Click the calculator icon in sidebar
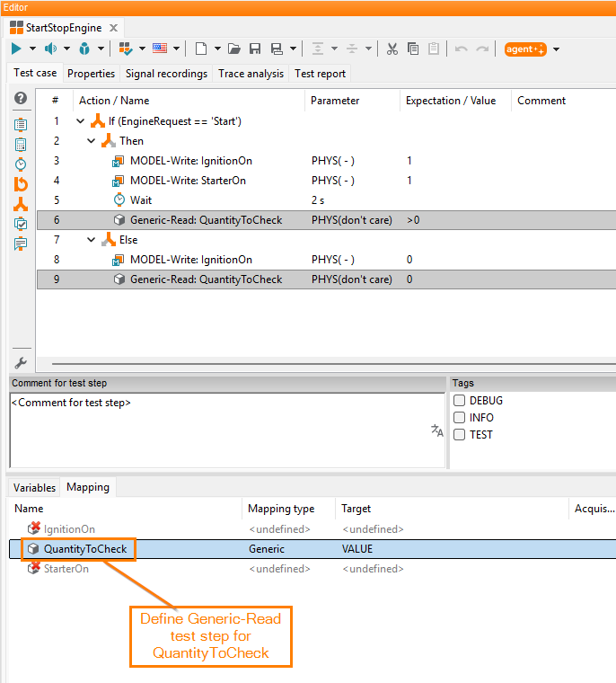 tap(21, 145)
